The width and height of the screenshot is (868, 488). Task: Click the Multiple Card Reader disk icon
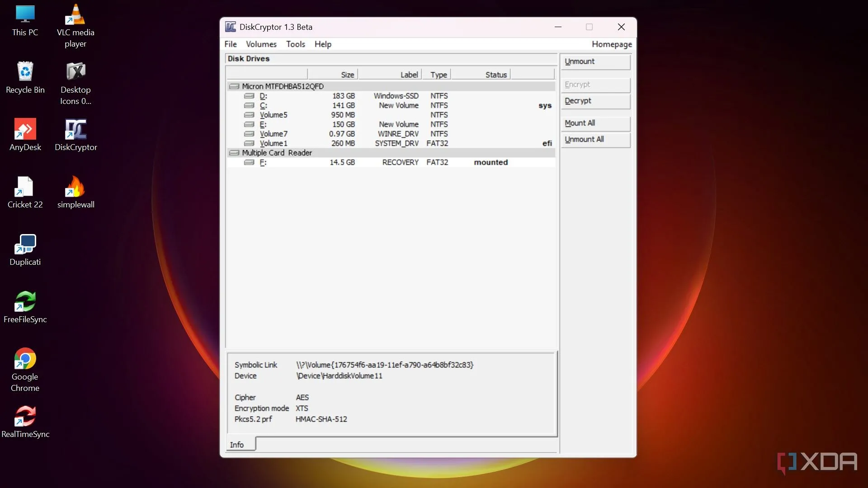(x=234, y=153)
